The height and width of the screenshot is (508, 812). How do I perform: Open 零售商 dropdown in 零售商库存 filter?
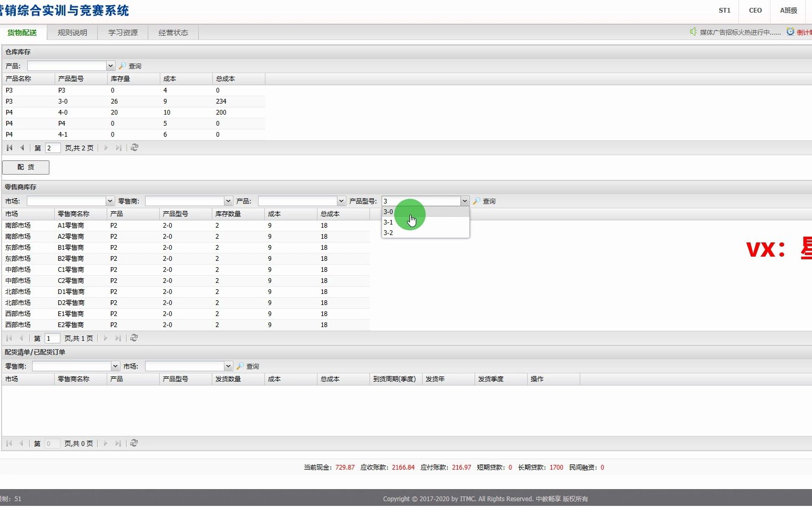pos(228,201)
